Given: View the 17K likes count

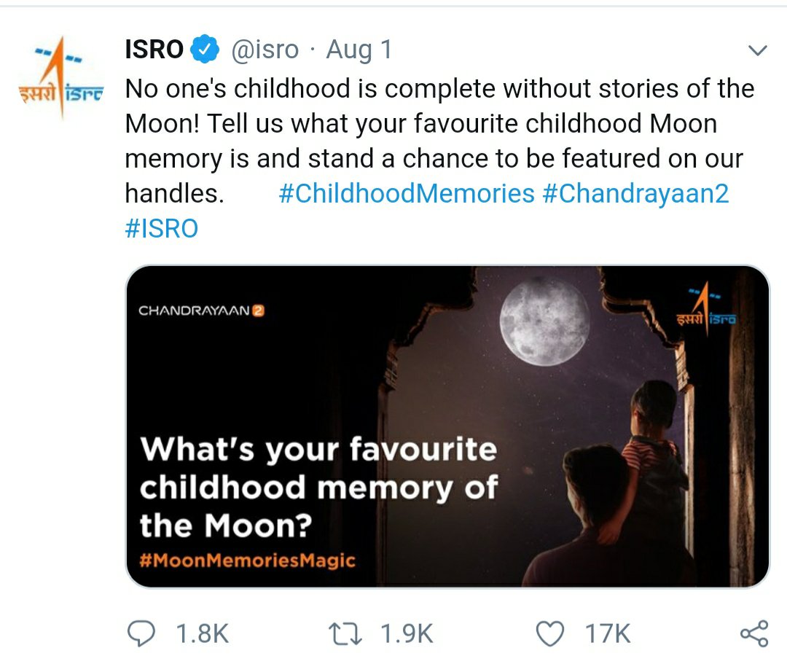Looking at the screenshot, I should pos(608,633).
